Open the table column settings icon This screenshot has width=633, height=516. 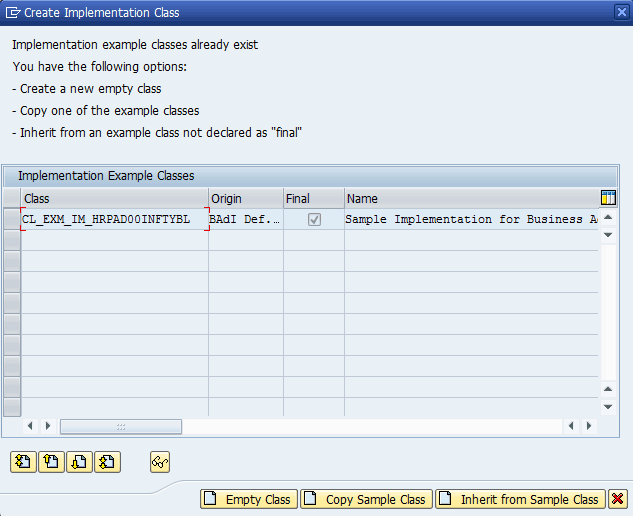(x=608, y=198)
